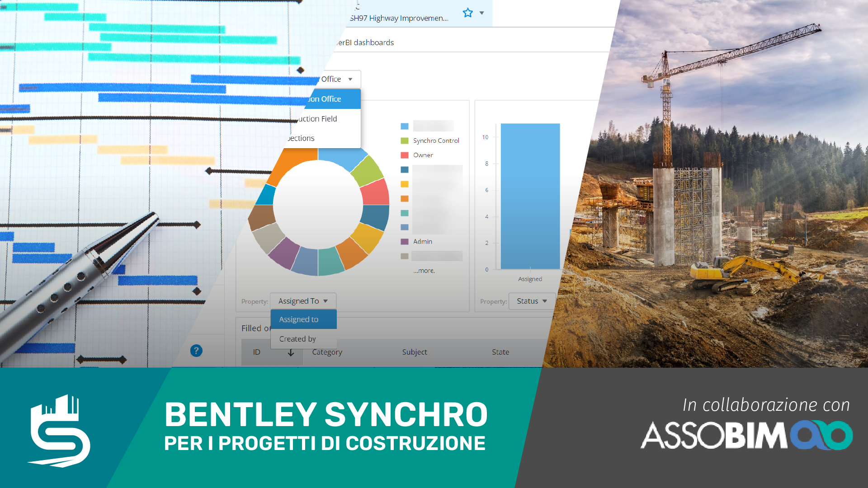Click the Admin legend label
This screenshot has width=868, height=488.
click(422, 242)
